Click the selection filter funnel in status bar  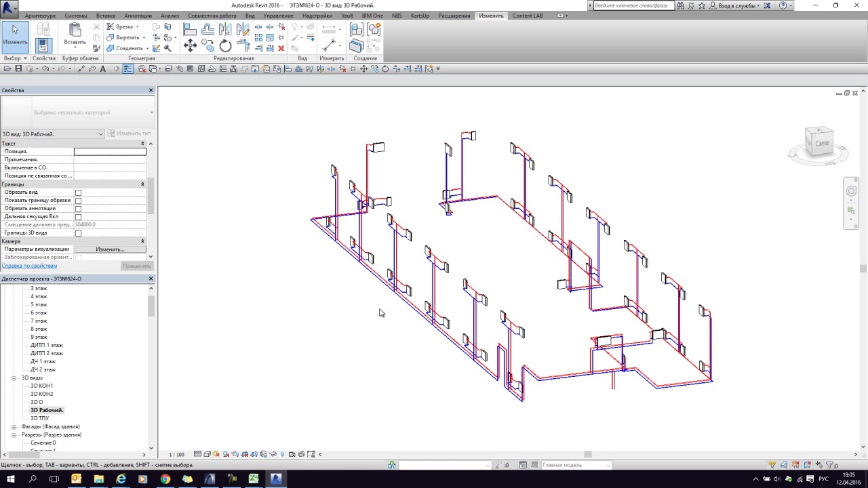coord(830,465)
